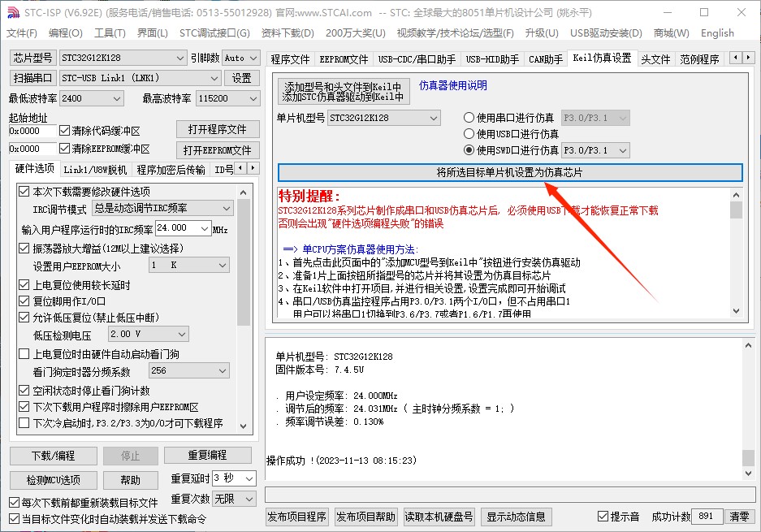
Task: Switch to USB-CDC/串口助手 tab
Action: (x=417, y=59)
